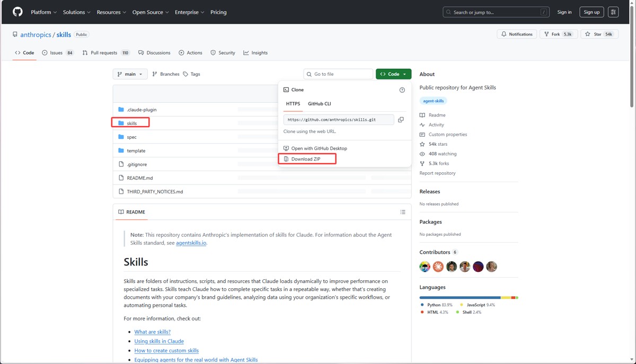636x364 pixels.
Task: Open the Pricing link
Action: [x=218, y=12]
